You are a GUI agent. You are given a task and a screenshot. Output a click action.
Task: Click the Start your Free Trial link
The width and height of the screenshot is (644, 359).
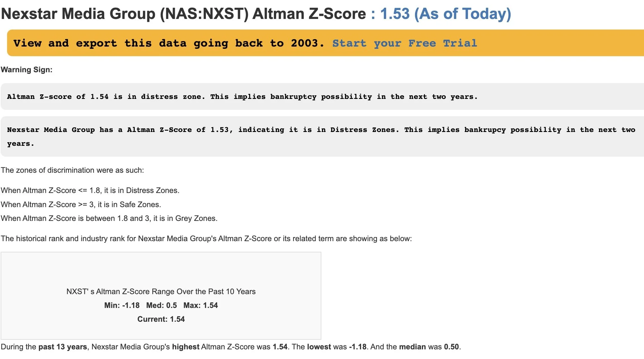(404, 43)
